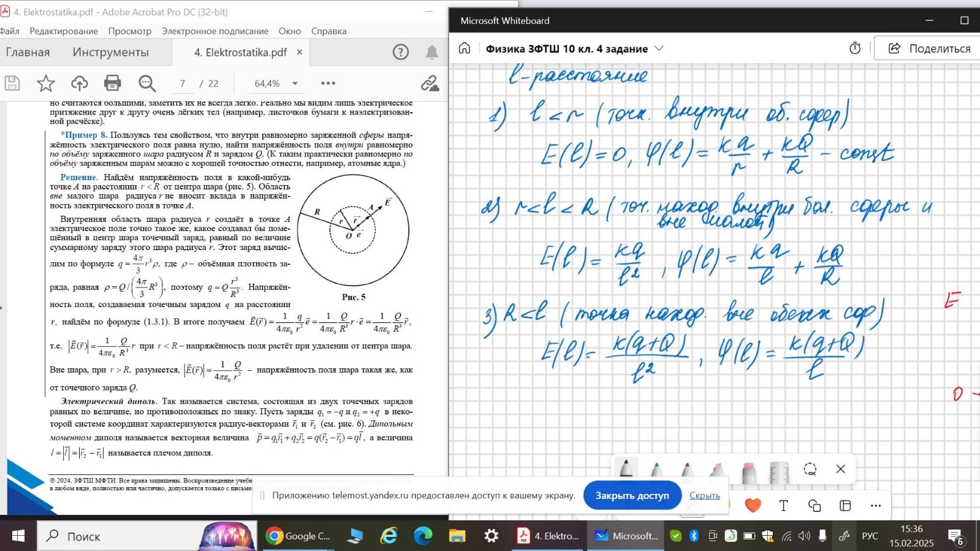Click the text tool T icon

tap(783, 506)
